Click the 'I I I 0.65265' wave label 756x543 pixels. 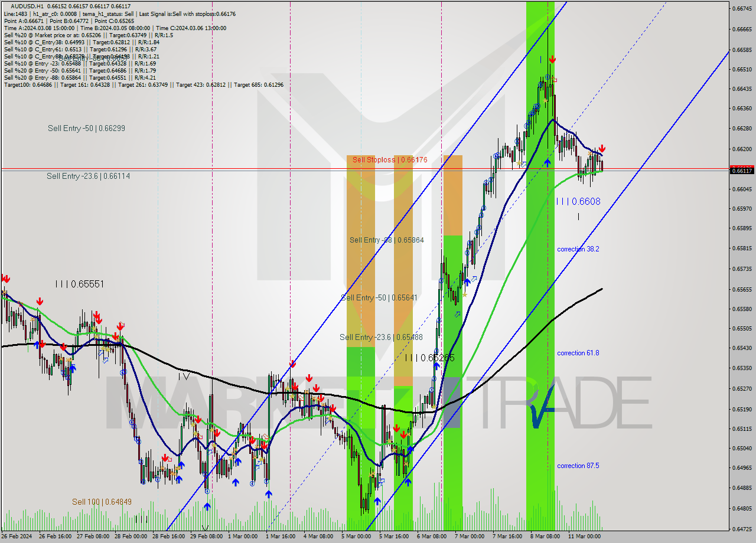[429, 358]
